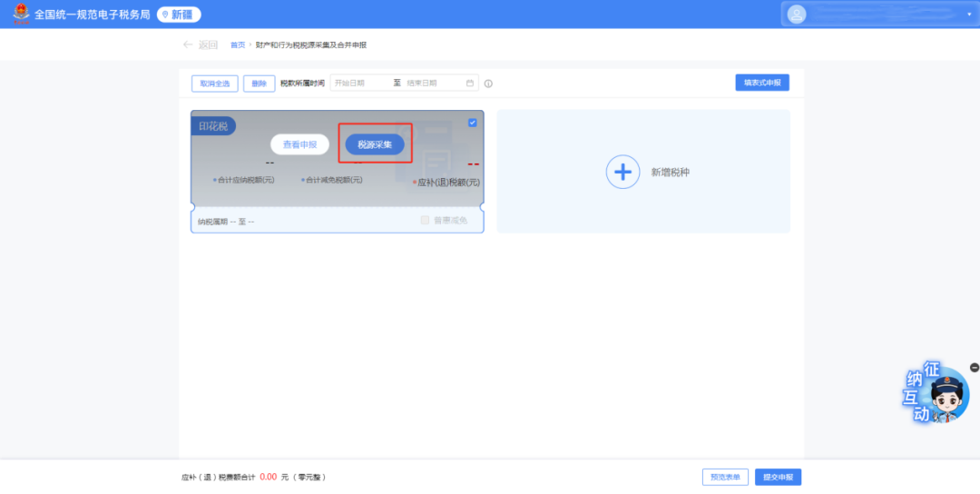Open the calendar icon in date range

pos(470,83)
